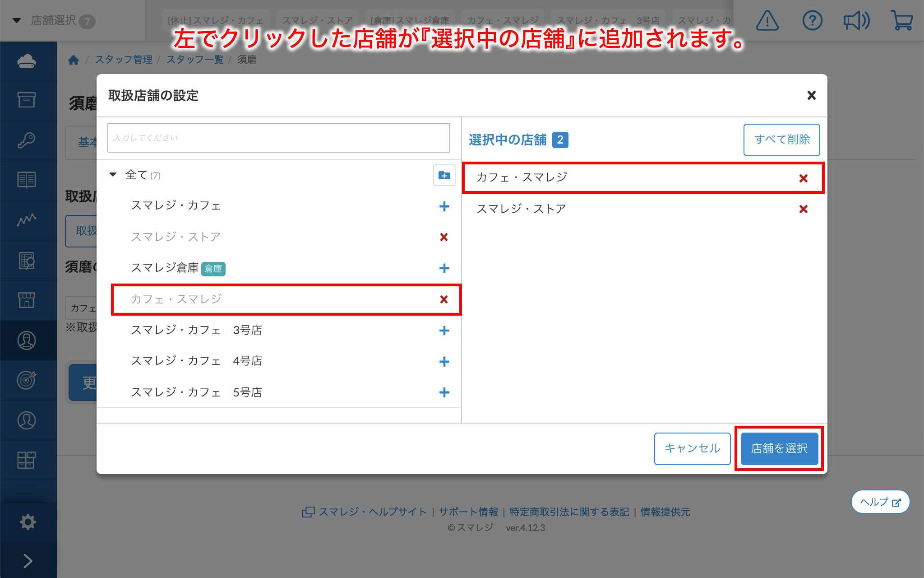Open the settings gear in sidebar
Viewport: 924px width, 578px height.
coord(28,522)
